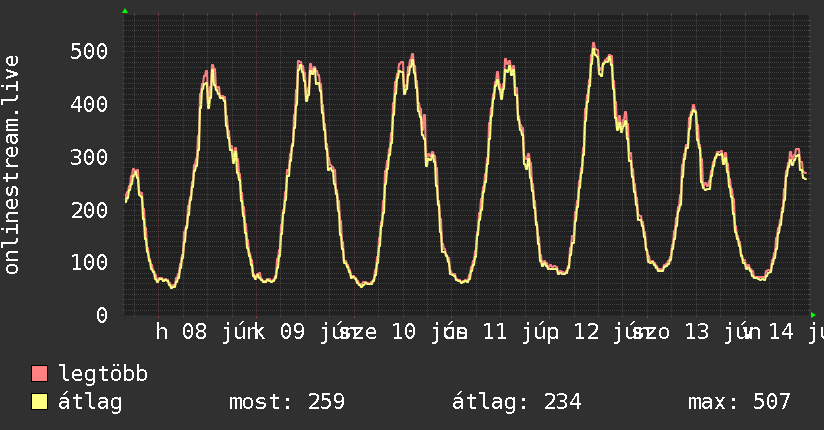The width and height of the screenshot is (824, 430).
Task: Click the y-axis label 100
Action: 89,262
